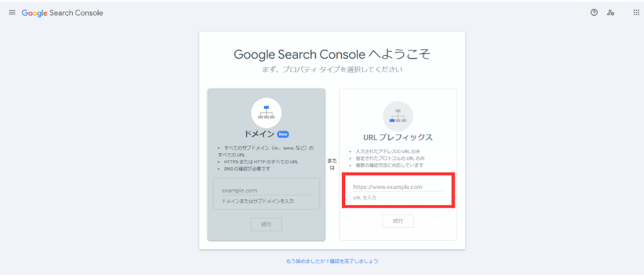Focus the https://www.example.com URL input
Screen dimensions: 644x276
pyautogui.click(x=397, y=187)
